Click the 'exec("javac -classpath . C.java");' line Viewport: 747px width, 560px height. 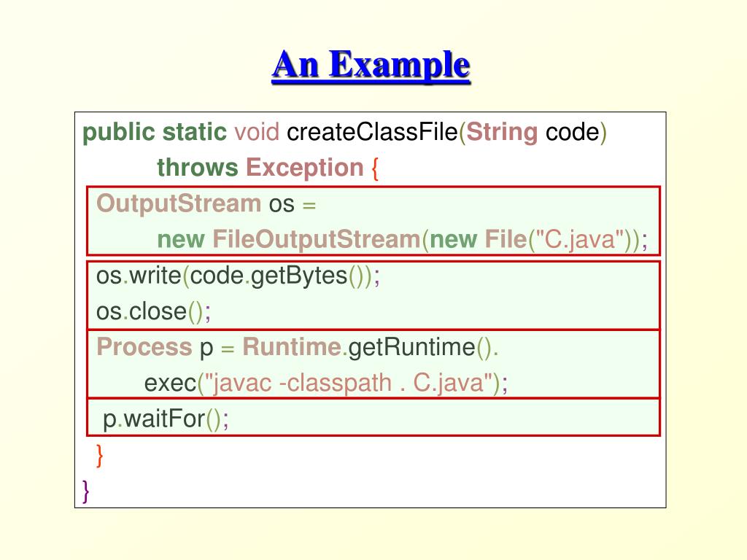pos(326,383)
